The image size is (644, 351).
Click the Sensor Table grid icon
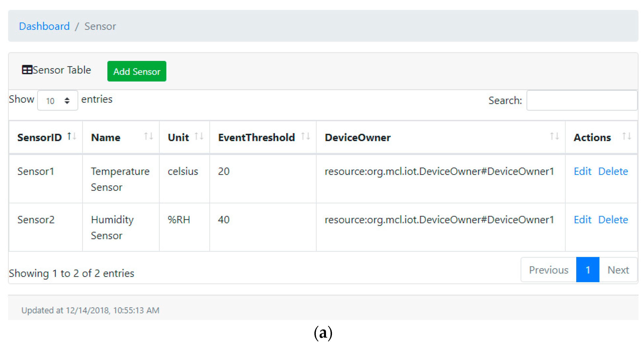click(27, 70)
